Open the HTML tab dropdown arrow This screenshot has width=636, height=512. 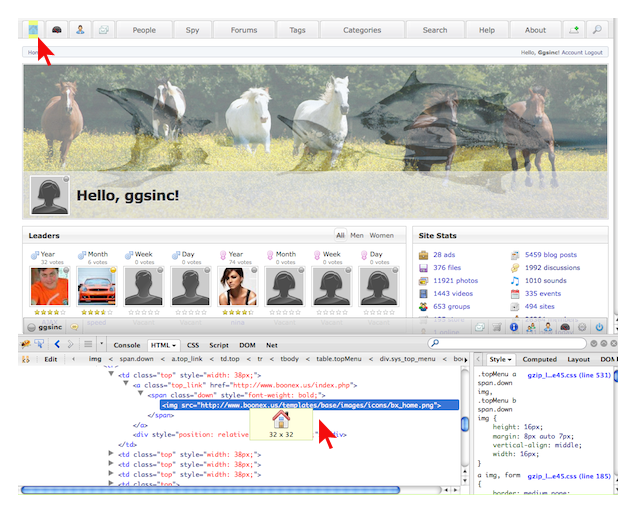pyautogui.click(x=173, y=344)
